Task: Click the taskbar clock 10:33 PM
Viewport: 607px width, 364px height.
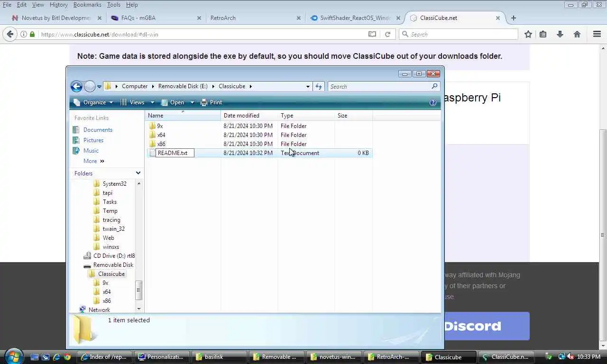Action: click(x=589, y=357)
